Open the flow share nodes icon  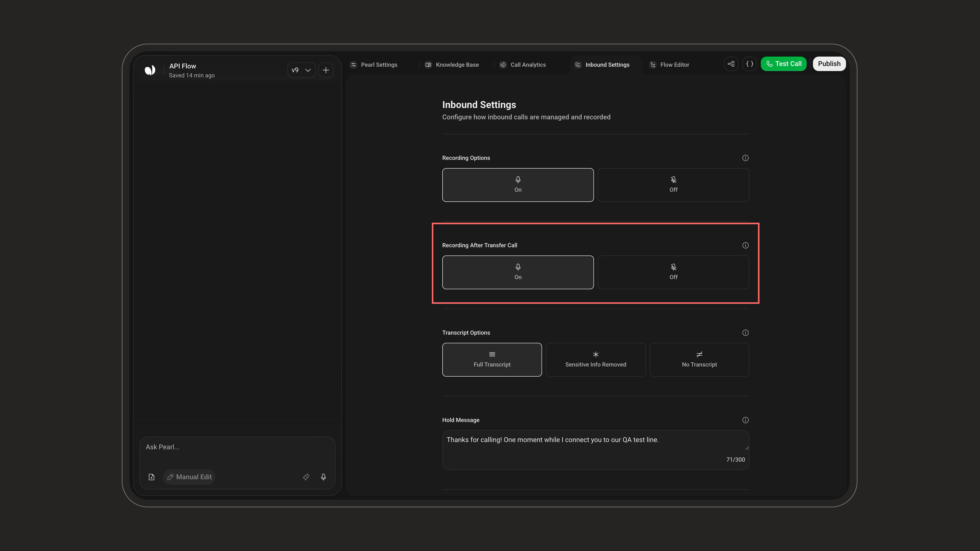(x=731, y=64)
